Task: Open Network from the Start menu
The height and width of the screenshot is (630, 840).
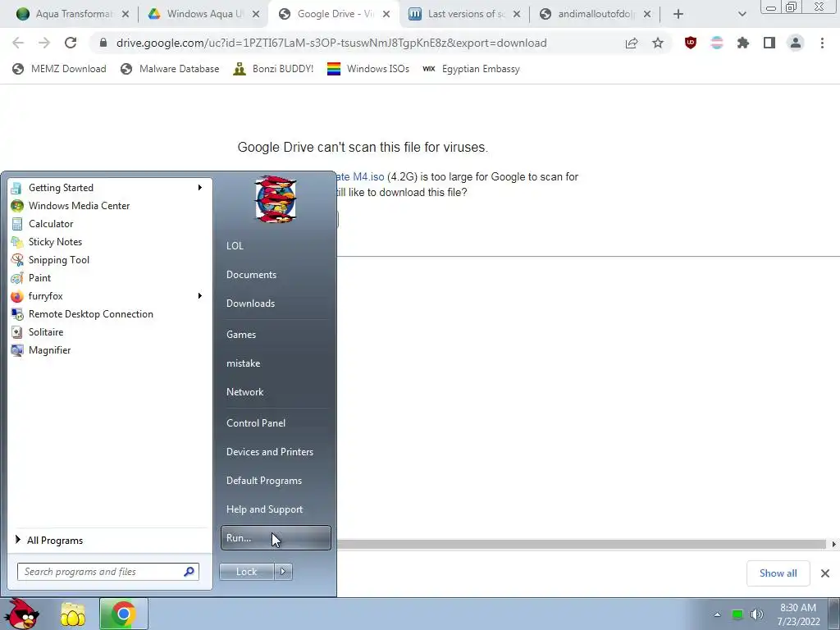Action: (244, 392)
